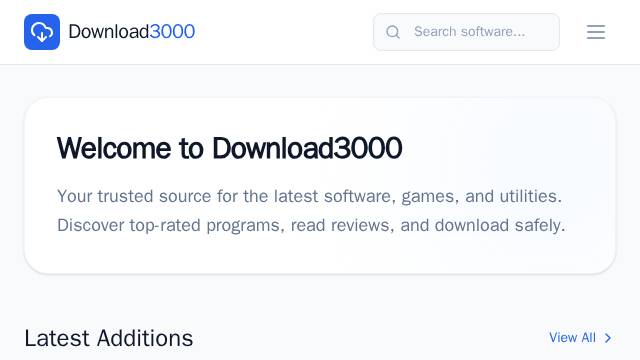
Task: Click the words download safely in description
Action: click(500, 225)
